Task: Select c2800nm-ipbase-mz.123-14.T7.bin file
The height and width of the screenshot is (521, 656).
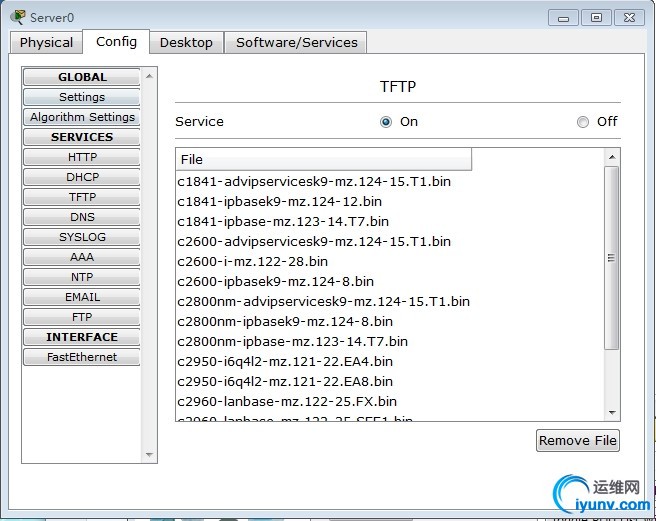Action: [292, 341]
